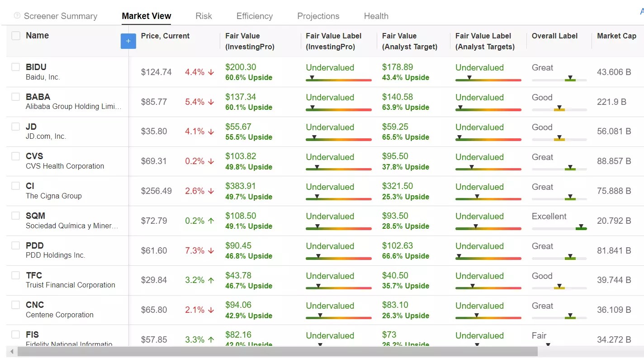644x358 pixels.
Task: Click the 5.4% price drop for BABA
Action: tap(199, 102)
